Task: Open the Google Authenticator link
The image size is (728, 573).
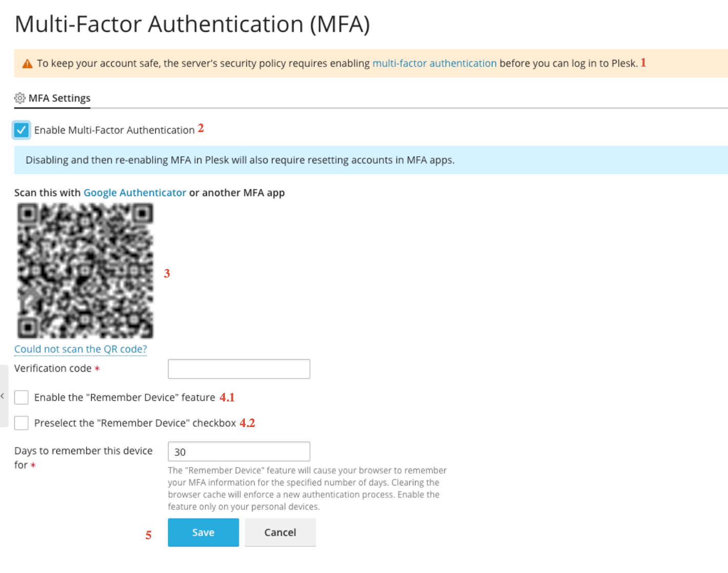Action: click(135, 193)
